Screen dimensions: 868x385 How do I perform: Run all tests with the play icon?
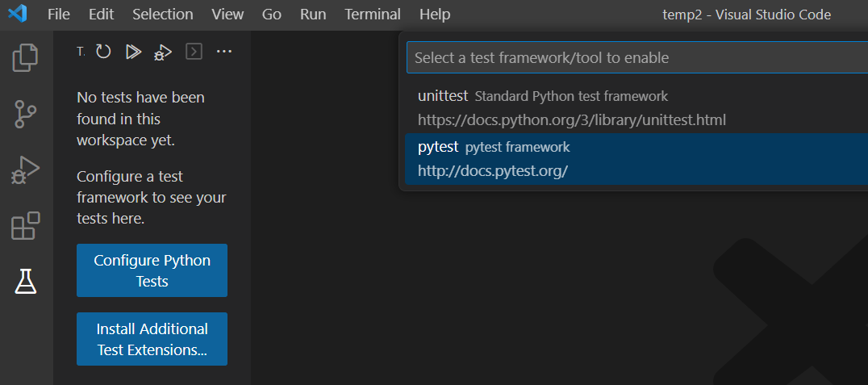coord(133,52)
